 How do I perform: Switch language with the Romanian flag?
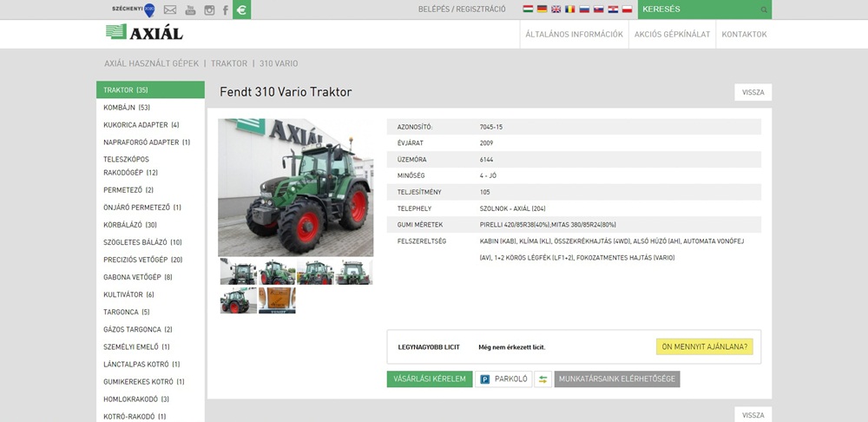[570, 10]
